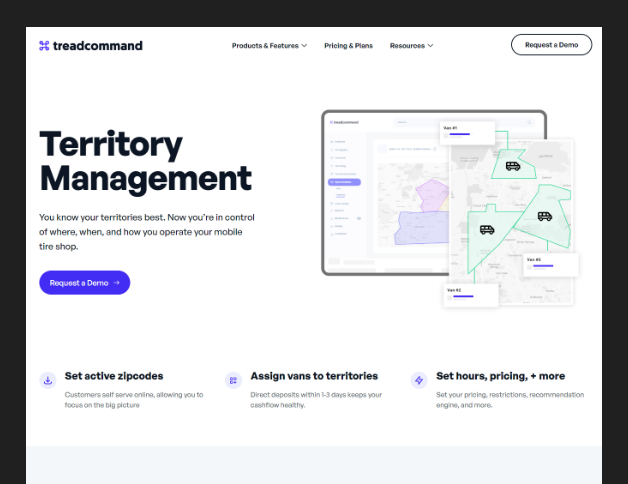Select the Van #2 label card
The height and width of the screenshot is (484, 628).
[471, 295]
